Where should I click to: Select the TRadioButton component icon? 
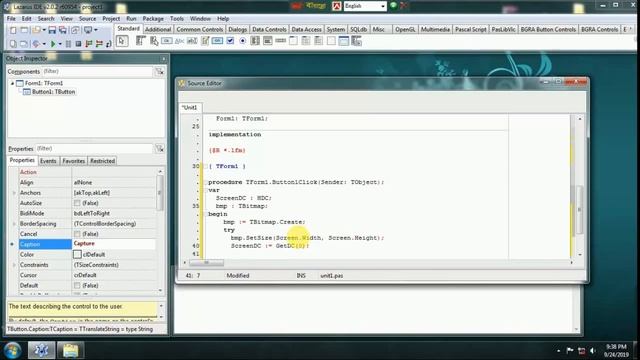click(243, 41)
